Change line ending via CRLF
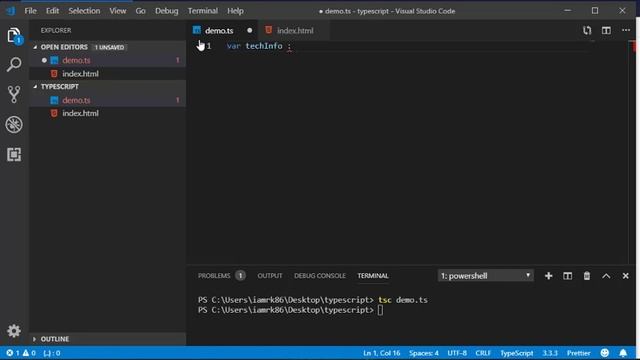The width and height of the screenshot is (640, 360). coord(483,353)
